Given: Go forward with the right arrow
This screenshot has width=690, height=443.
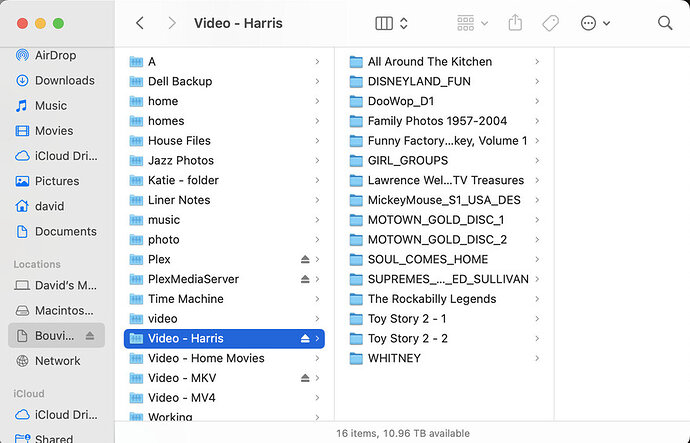Looking at the screenshot, I should [172, 23].
